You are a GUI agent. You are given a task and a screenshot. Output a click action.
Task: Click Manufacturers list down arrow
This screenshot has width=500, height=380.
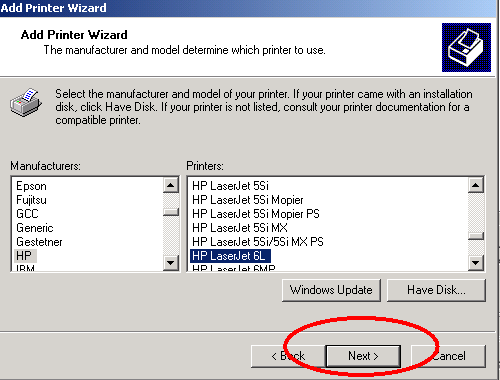171,263
